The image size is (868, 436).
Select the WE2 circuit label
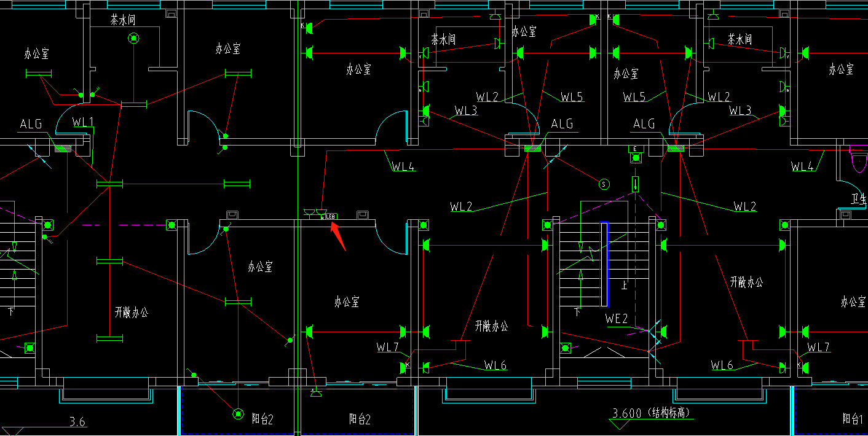pos(617,319)
